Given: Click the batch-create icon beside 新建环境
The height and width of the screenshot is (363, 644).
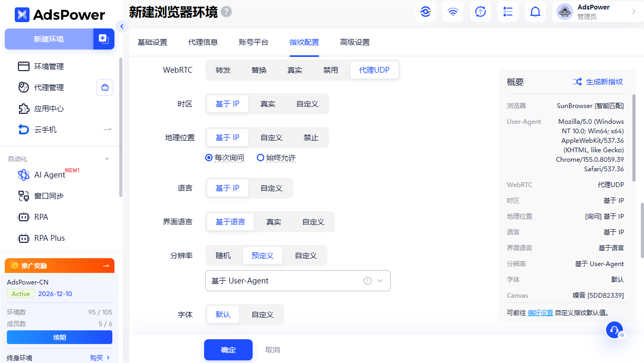Looking at the screenshot, I should click(x=103, y=39).
